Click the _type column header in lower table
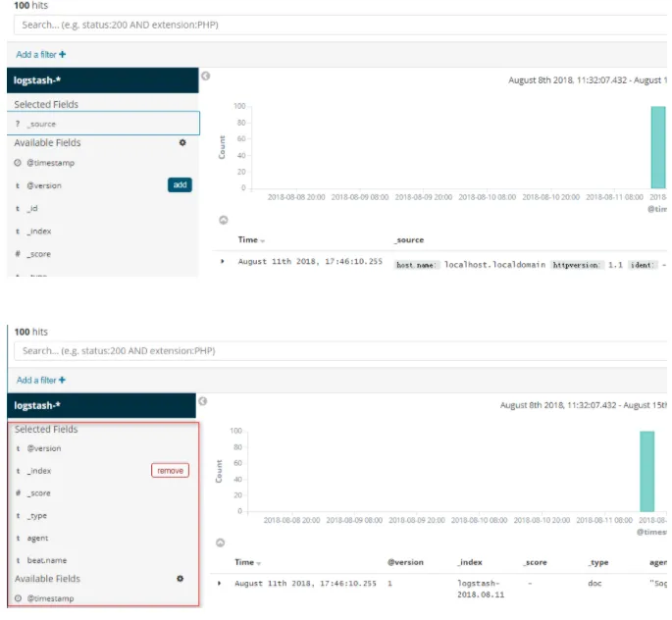672x620 pixels. coord(597,562)
